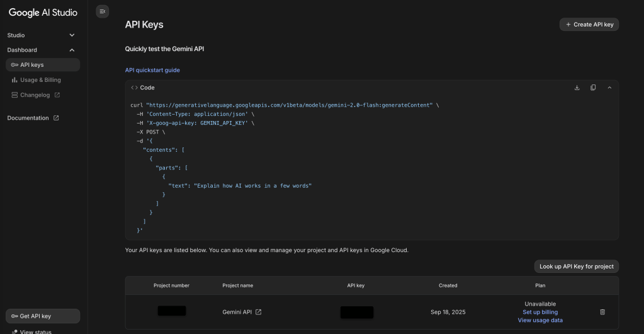Click the Documentation external link icon
Image resolution: width=644 pixels, height=334 pixels.
click(x=56, y=118)
